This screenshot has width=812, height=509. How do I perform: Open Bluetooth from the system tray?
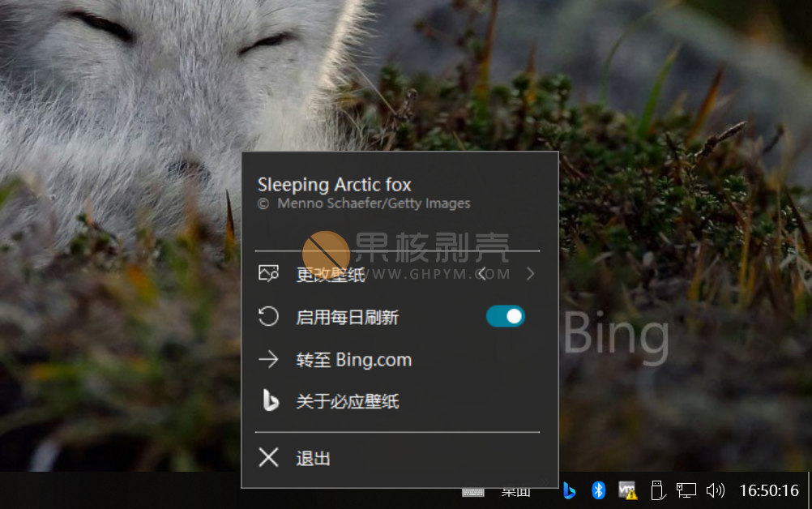pyautogui.click(x=598, y=490)
